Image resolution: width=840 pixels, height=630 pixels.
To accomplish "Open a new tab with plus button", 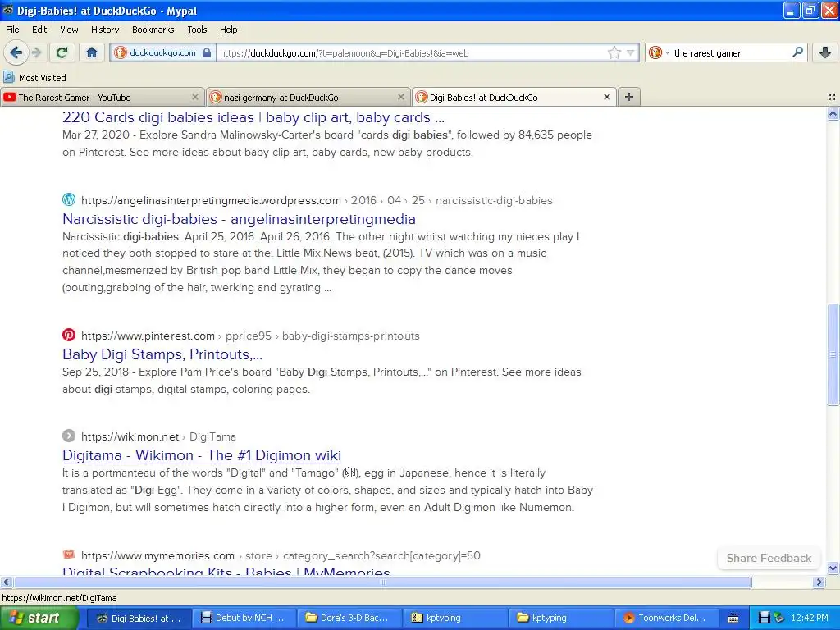I will [x=629, y=97].
